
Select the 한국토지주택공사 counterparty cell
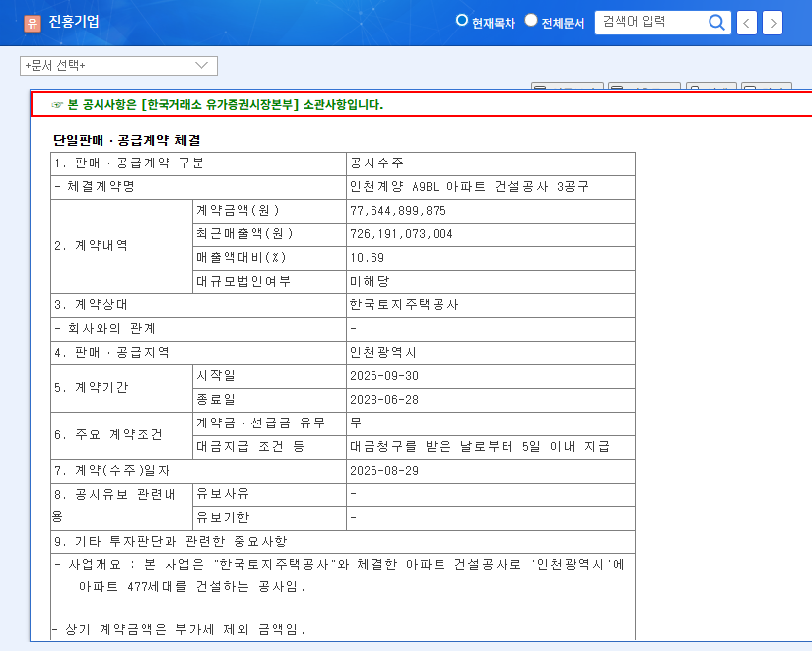pos(491,305)
